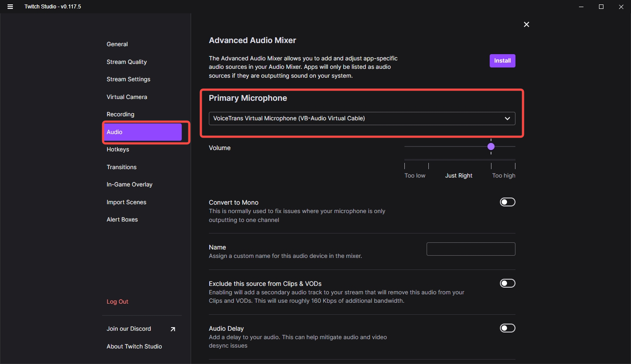Image resolution: width=631 pixels, height=364 pixels.
Task: Close the settings panel with X
Action: (526, 24)
